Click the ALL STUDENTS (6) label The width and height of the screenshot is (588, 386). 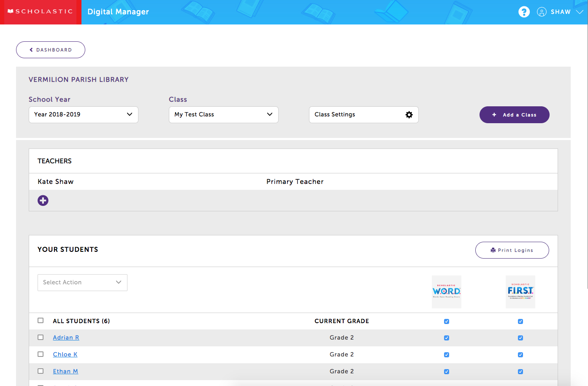[x=81, y=321]
